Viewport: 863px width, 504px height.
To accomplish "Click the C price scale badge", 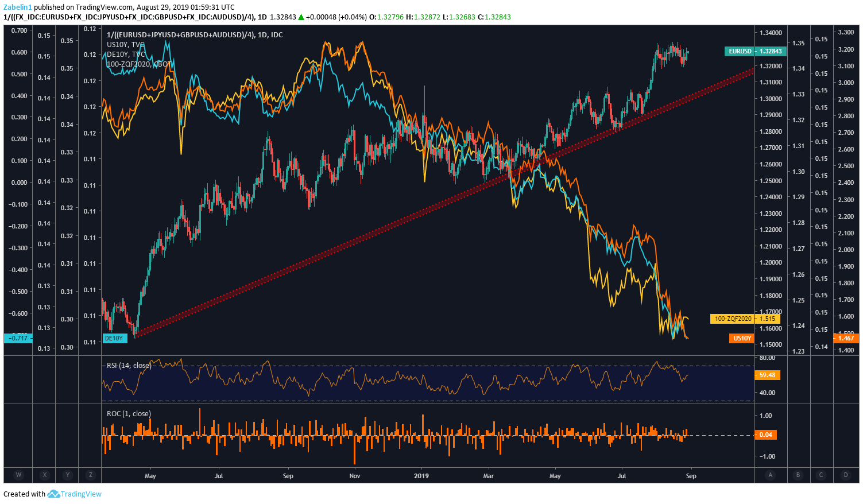I will tap(821, 475).
